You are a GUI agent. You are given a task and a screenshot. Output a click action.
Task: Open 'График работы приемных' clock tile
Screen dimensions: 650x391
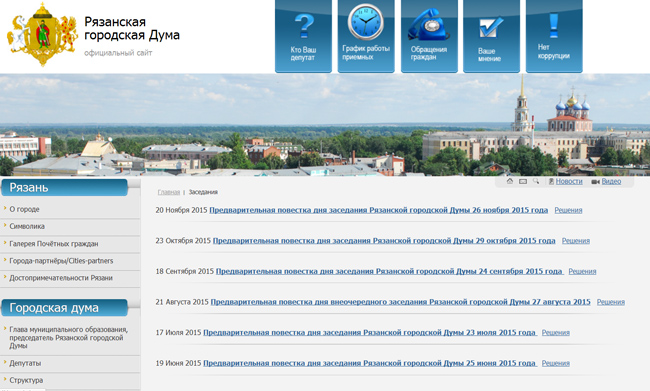pos(366,36)
